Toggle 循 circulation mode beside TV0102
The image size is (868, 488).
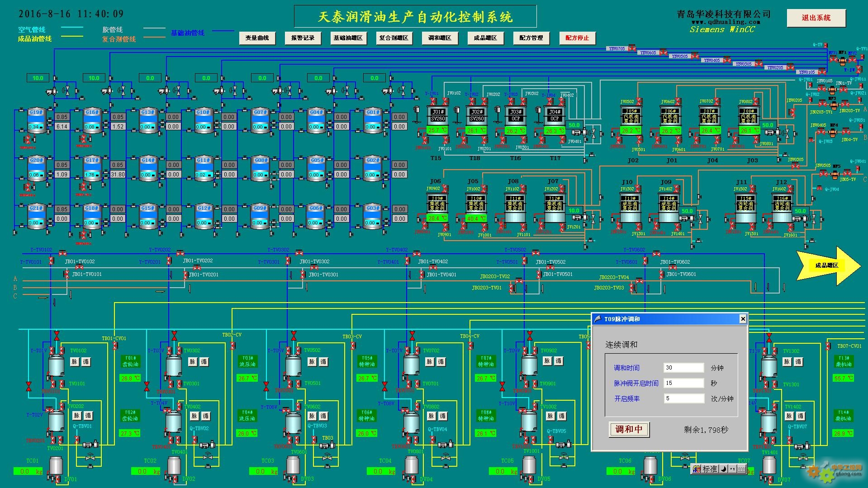86,362
